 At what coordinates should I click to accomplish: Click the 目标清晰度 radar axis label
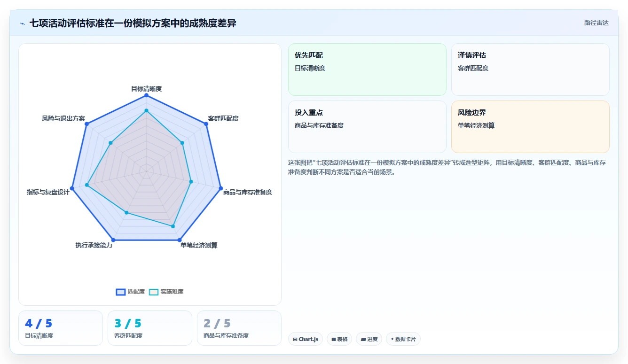click(x=146, y=88)
